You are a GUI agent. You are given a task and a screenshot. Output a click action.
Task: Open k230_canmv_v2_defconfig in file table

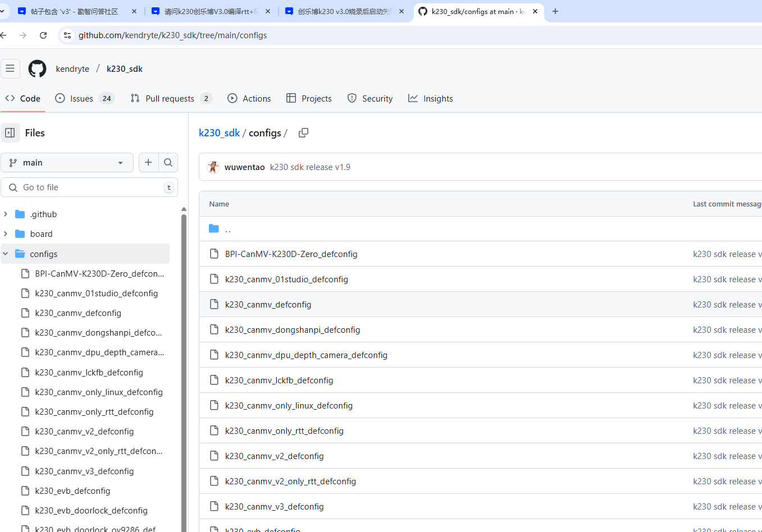pyautogui.click(x=274, y=456)
